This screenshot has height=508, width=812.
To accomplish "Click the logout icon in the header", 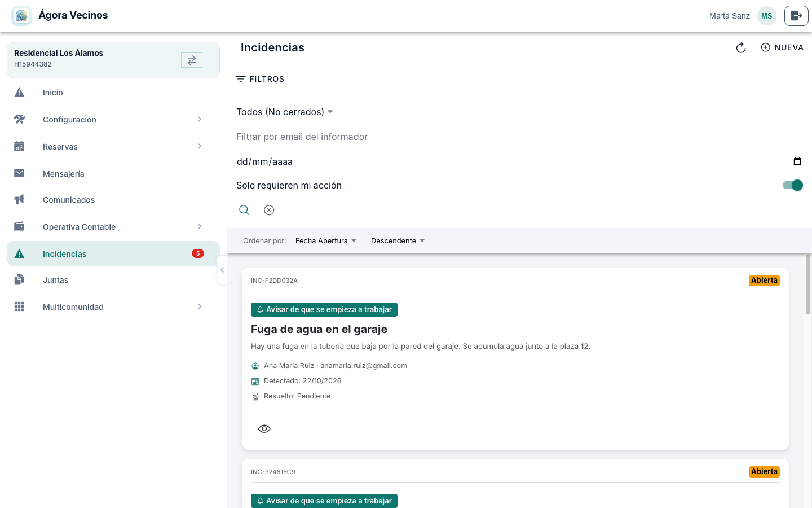I will click(796, 16).
